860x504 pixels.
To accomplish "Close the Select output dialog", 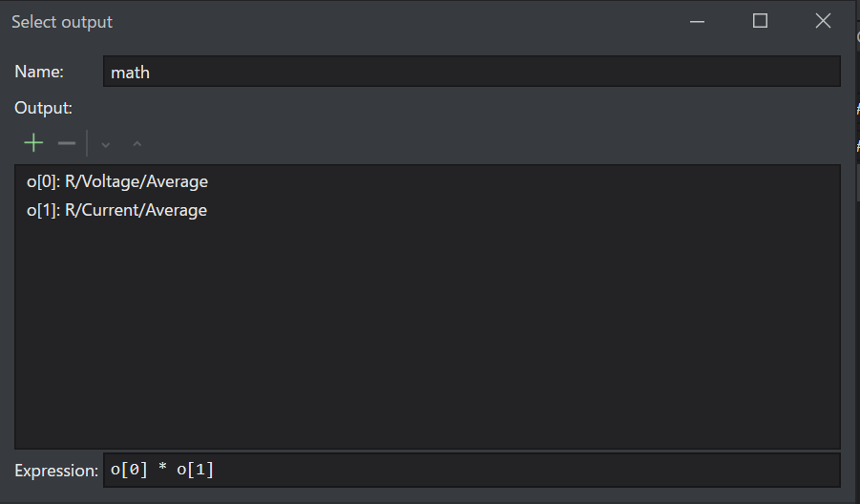I will [823, 21].
